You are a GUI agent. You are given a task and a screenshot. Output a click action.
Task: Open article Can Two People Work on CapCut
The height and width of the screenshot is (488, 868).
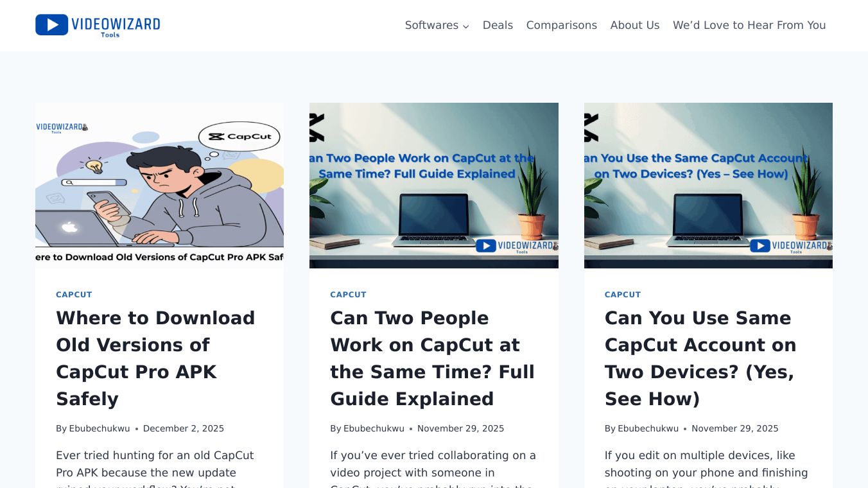tap(432, 358)
